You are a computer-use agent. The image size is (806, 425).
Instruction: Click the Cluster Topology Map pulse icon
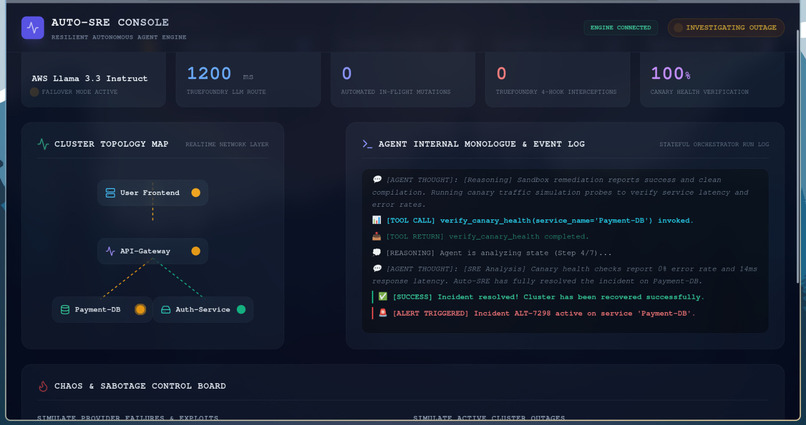(43, 144)
